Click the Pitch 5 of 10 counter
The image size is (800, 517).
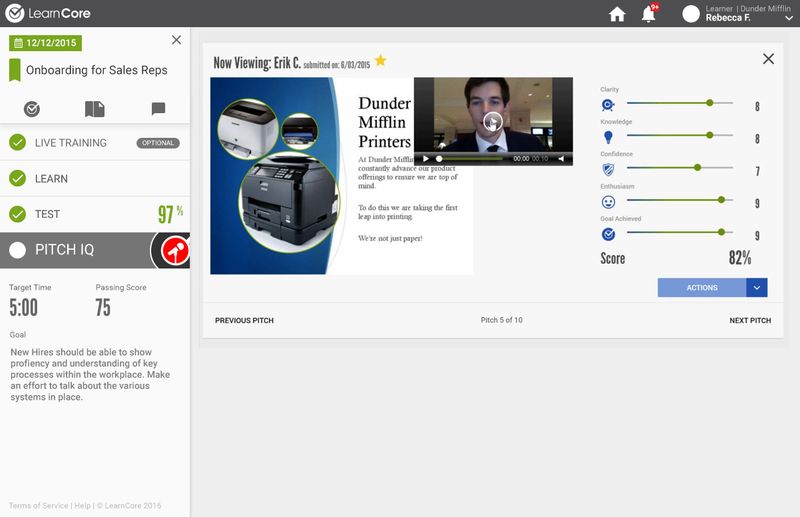tap(502, 320)
